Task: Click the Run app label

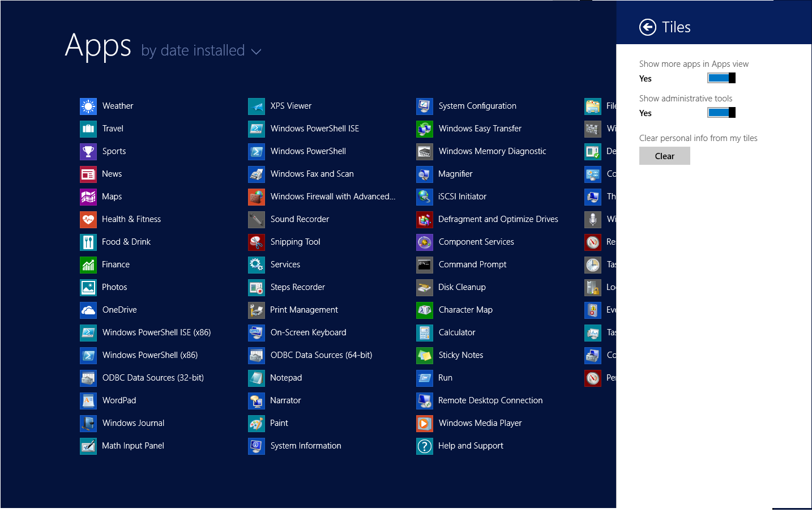Action: coord(445,378)
